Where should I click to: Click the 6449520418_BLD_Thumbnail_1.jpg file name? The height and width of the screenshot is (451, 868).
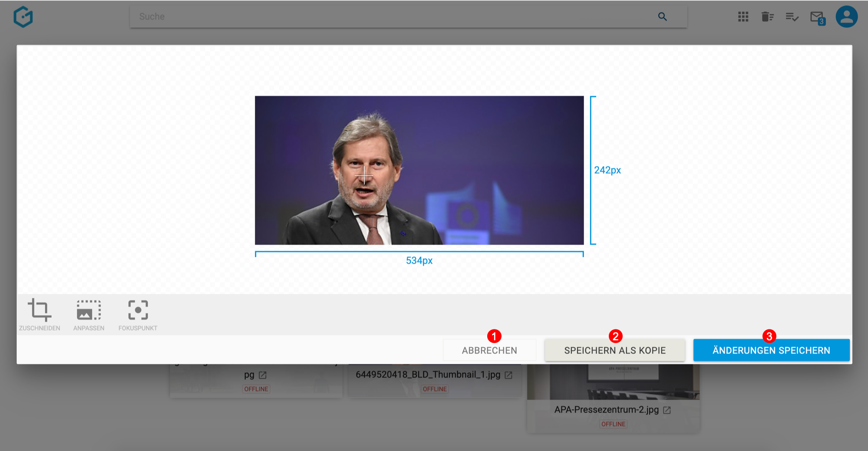pyautogui.click(x=428, y=375)
